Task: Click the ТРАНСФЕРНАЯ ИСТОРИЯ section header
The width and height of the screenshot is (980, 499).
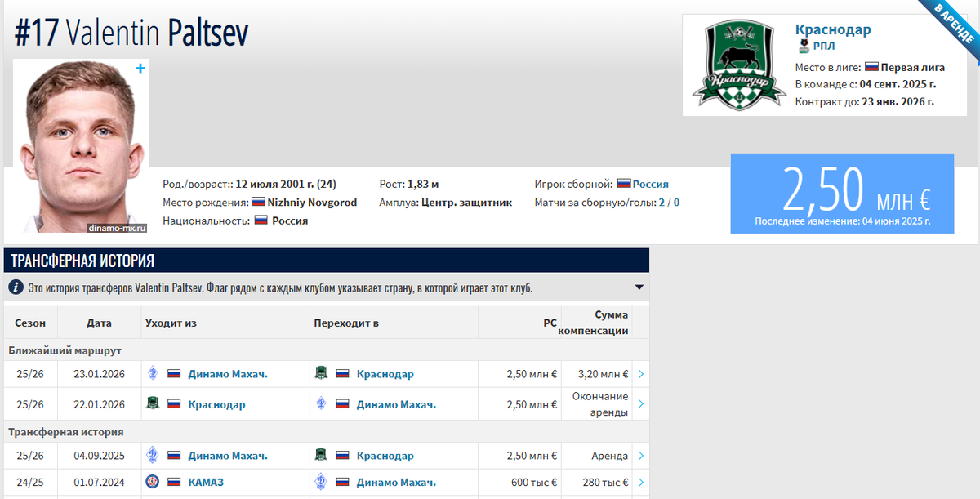Action: pos(327,261)
